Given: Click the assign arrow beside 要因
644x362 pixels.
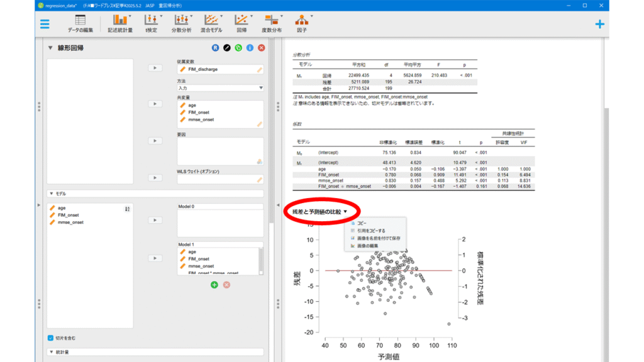Looking at the screenshot, I should point(155,141).
